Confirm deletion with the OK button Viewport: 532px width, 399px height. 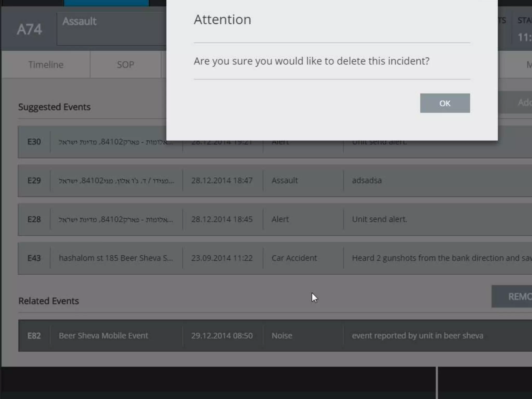445,103
